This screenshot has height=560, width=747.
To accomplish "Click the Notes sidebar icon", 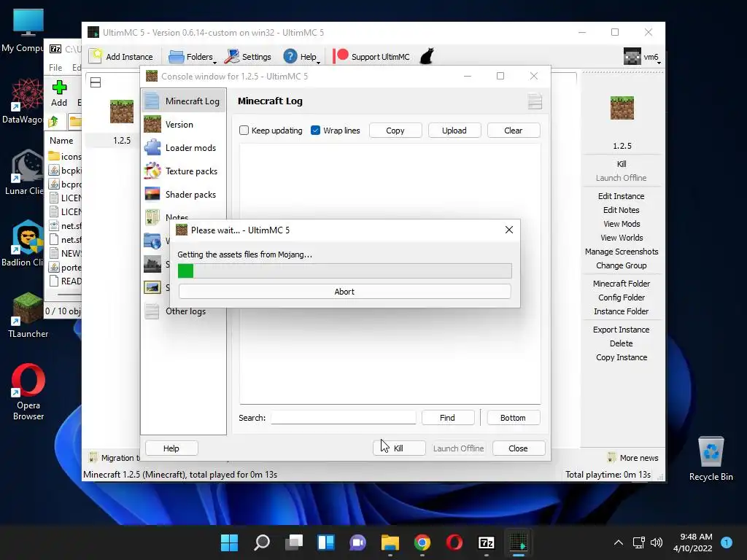I will tap(152, 217).
